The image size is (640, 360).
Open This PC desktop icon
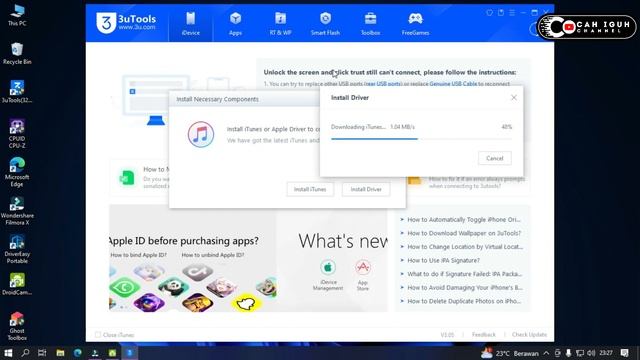pos(17,16)
